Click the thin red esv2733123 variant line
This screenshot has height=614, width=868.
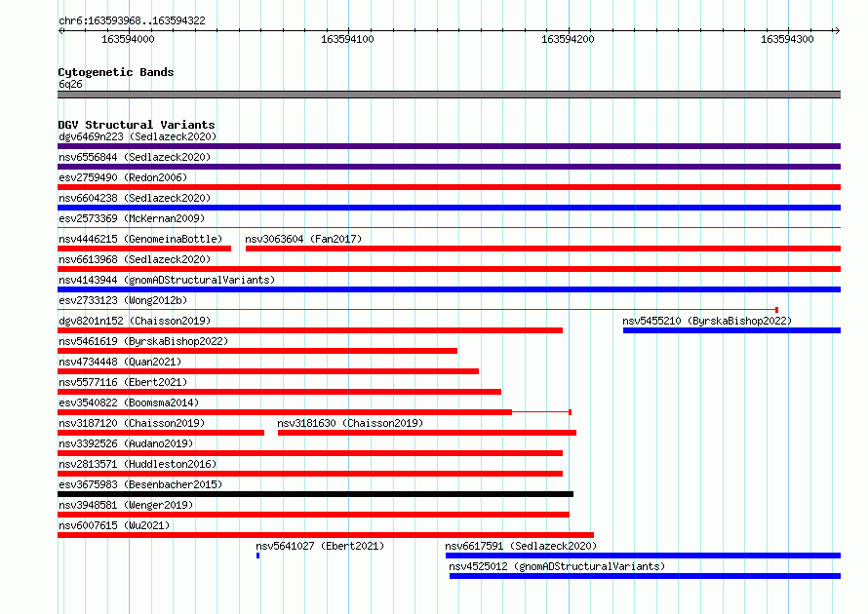coord(418,310)
